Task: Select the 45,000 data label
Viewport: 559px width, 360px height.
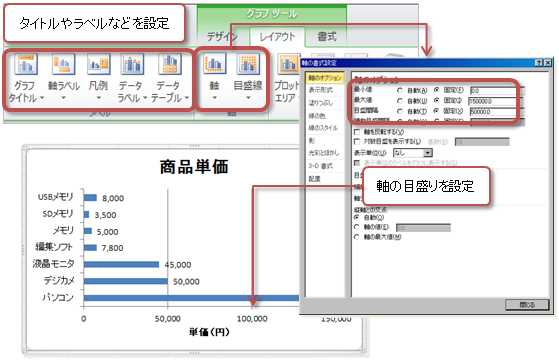Action: coord(178,265)
